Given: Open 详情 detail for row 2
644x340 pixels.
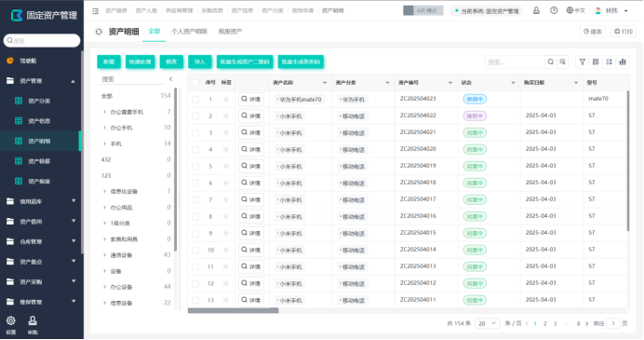Looking at the screenshot, I should point(251,116).
